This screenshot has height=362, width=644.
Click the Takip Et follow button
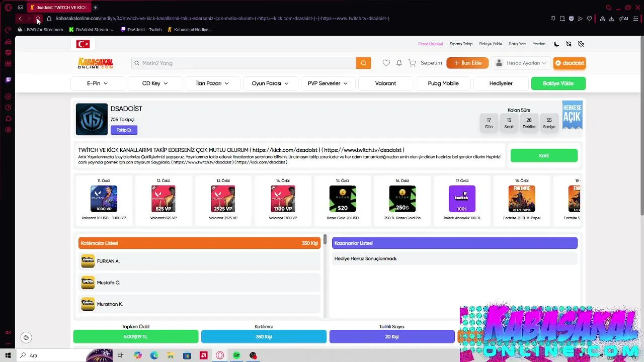pyautogui.click(x=124, y=130)
